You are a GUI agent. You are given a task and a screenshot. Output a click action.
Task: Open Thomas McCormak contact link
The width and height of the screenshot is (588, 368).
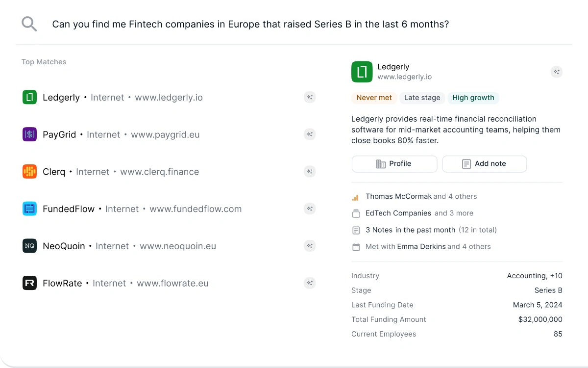tap(399, 196)
